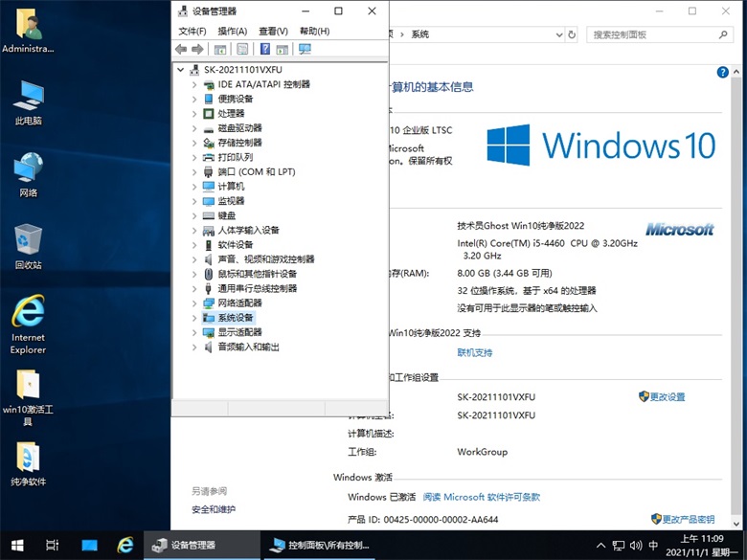747x560 pixels.
Task: Click the 搜索控制面板 search field
Action: 651,34
